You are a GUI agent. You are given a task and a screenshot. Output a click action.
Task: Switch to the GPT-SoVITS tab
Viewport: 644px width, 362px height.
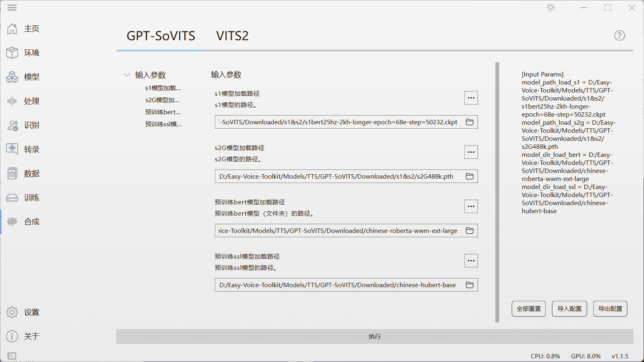[x=161, y=36]
